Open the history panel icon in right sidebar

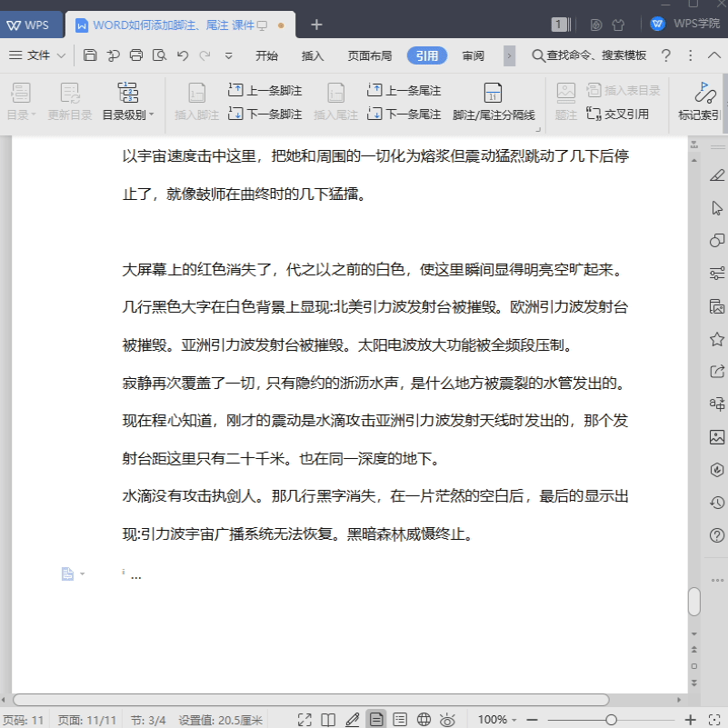pyautogui.click(x=719, y=501)
